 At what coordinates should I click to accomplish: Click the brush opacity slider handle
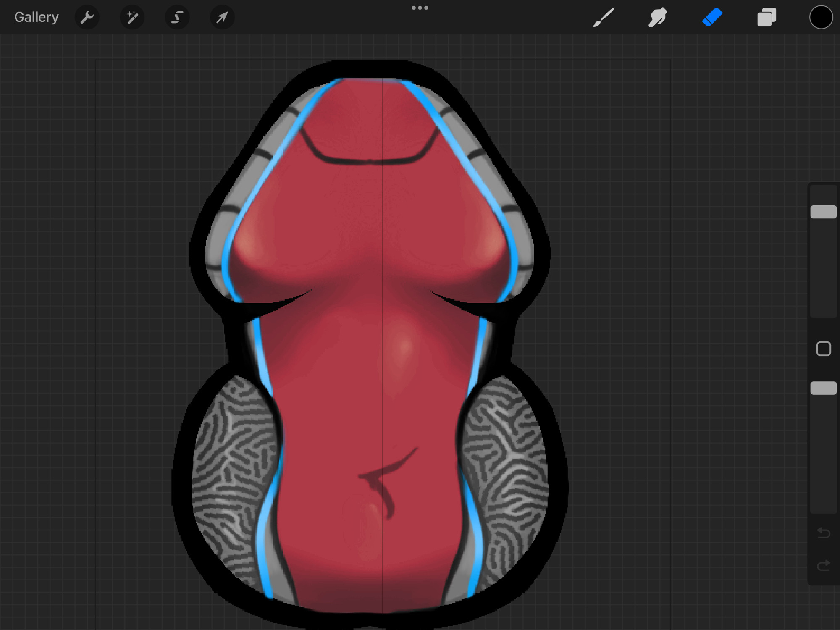pyautogui.click(x=824, y=388)
